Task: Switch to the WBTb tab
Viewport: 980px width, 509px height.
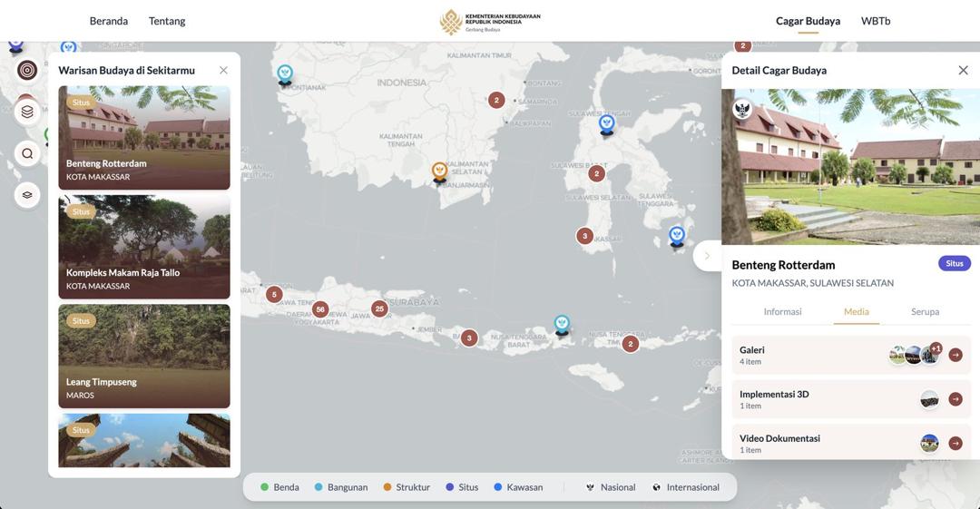Action: pos(875,21)
